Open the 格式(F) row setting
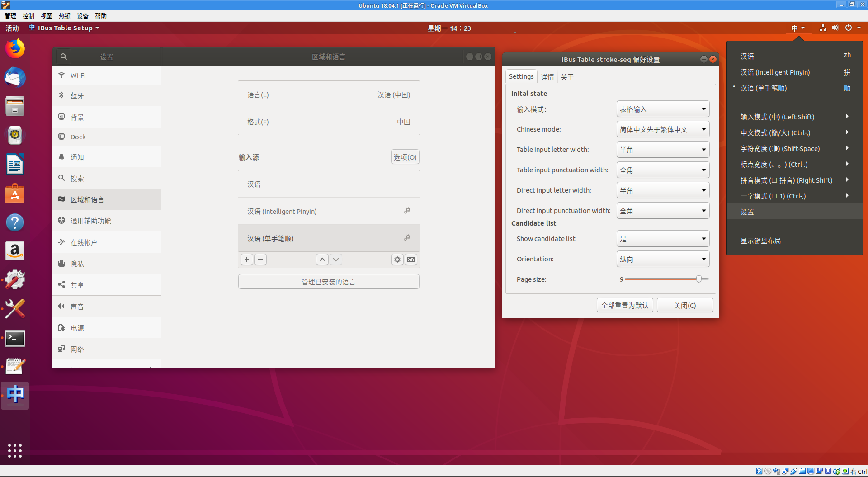 tap(329, 122)
